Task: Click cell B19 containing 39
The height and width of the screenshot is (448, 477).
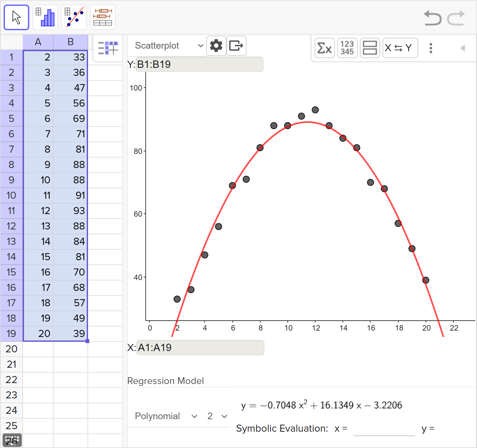Action: (x=70, y=334)
